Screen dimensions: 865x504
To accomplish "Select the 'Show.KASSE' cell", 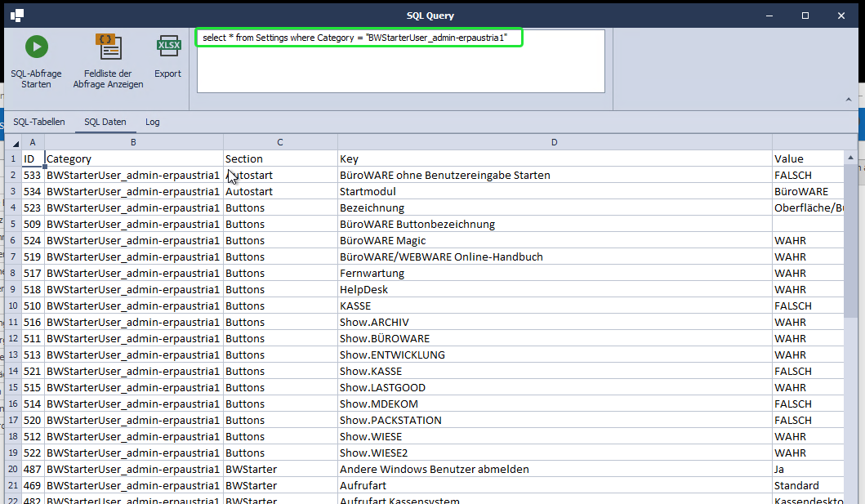I will (555, 371).
